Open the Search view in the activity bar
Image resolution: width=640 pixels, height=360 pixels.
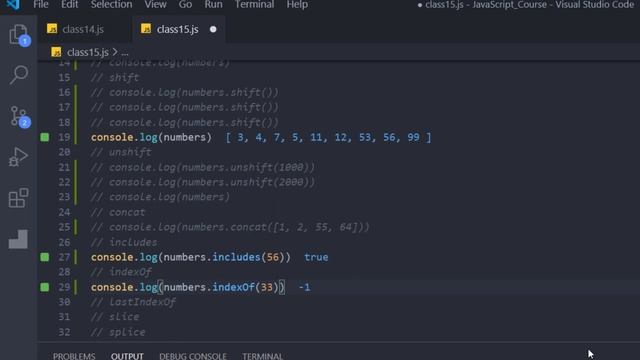coord(19,75)
